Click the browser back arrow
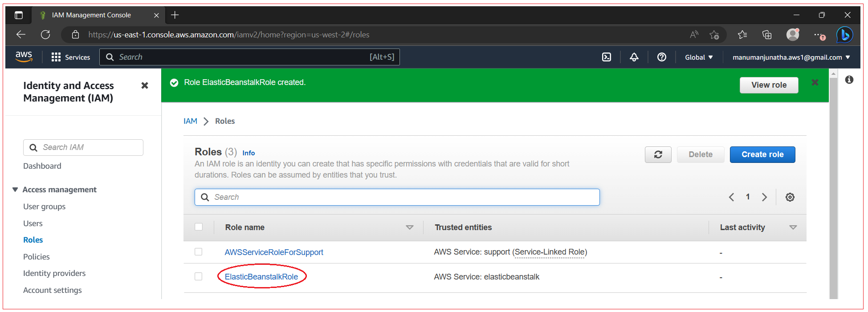This screenshot has width=868, height=312. pyautogui.click(x=21, y=35)
